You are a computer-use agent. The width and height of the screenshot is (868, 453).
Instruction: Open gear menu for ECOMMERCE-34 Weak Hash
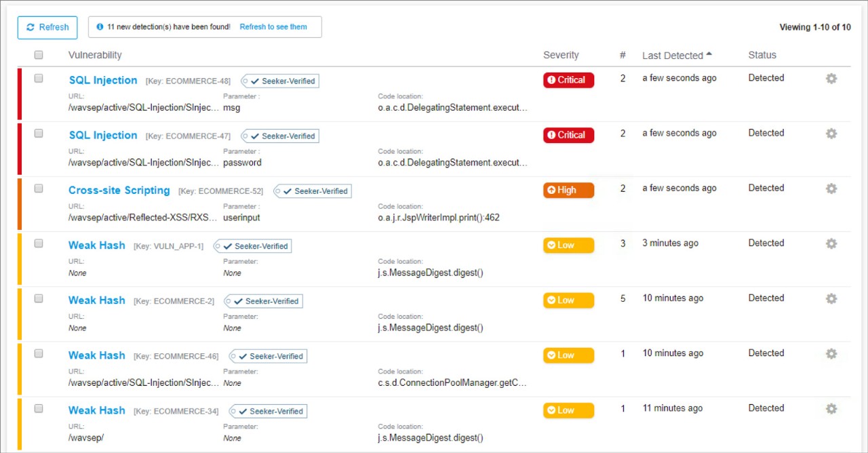tap(831, 408)
